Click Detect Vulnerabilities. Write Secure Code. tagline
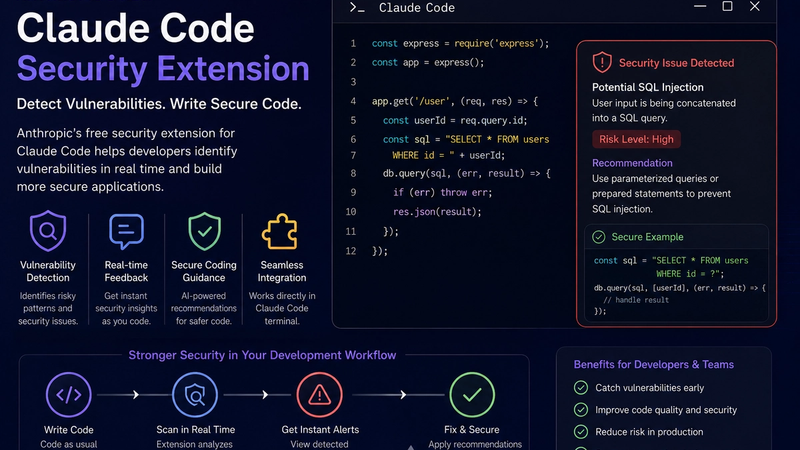The width and height of the screenshot is (800, 450). click(159, 104)
